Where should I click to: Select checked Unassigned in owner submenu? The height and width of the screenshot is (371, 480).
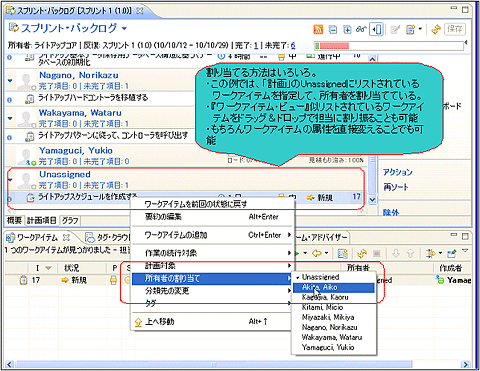point(334,277)
